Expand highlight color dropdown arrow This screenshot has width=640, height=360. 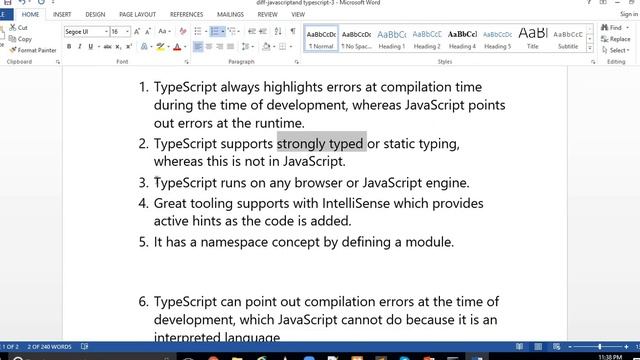pyautogui.click(x=168, y=47)
